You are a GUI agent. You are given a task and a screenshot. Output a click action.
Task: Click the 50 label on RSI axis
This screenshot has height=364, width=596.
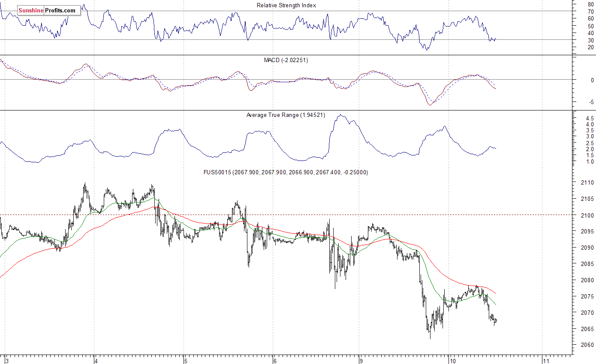coord(591,26)
